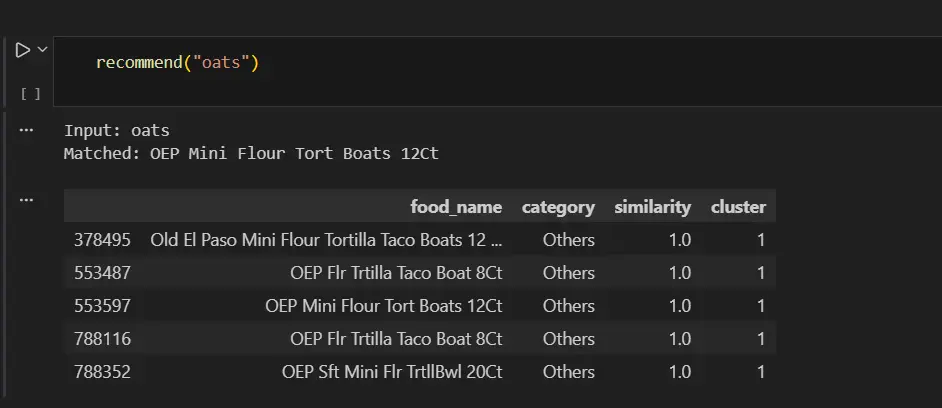942x408 pixels.
Task: Open run options chevron beside play button
Action: click(42, 49)
